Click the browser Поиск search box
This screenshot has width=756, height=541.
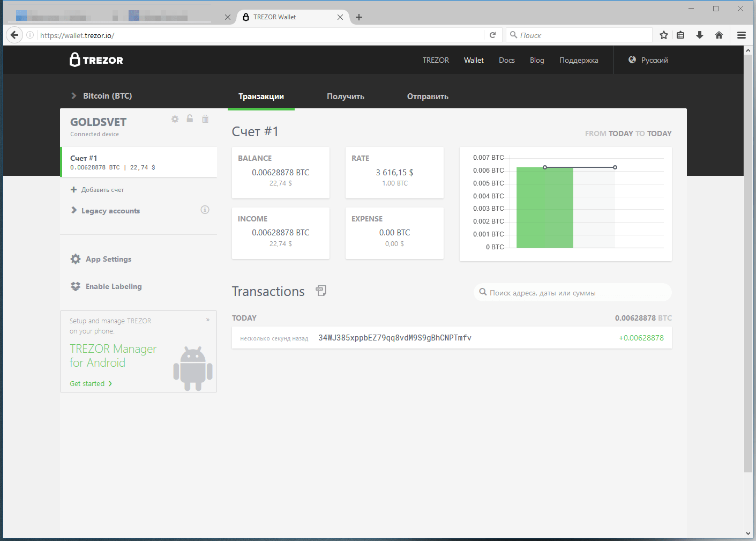click(579, 35)
